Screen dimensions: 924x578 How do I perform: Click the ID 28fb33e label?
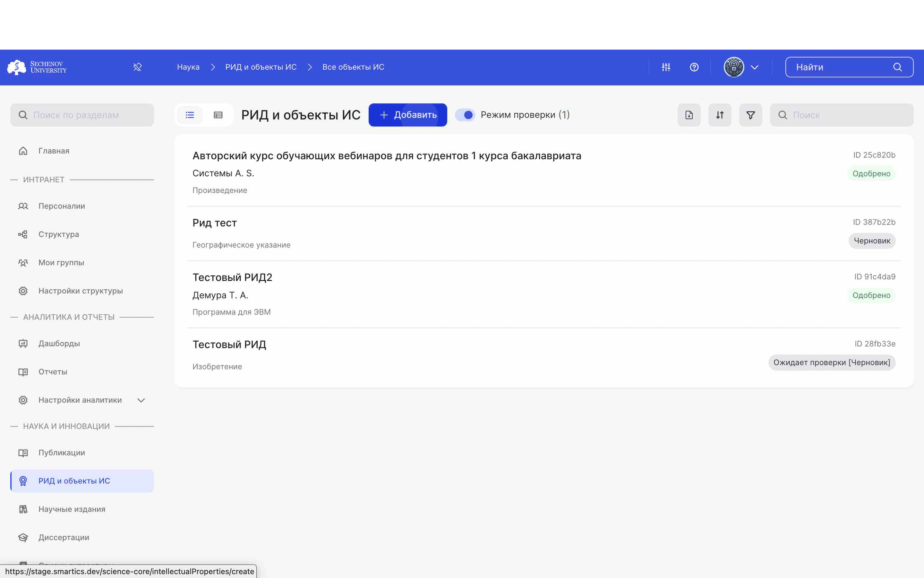click(x=875, y=344)
